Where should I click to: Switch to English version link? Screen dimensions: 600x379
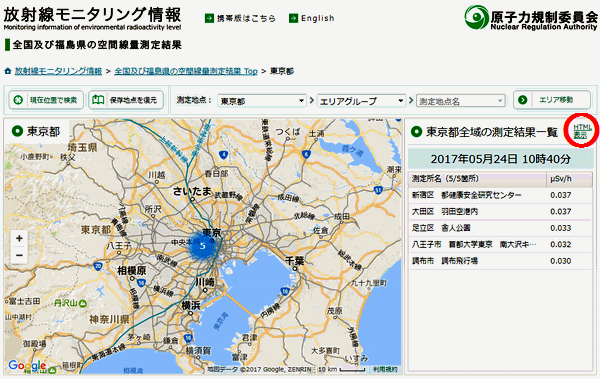[317, 18]
